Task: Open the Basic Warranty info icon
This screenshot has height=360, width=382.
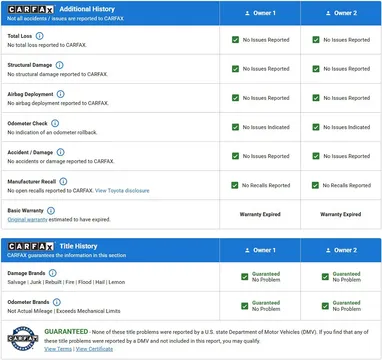Action: tap(51, 211)
